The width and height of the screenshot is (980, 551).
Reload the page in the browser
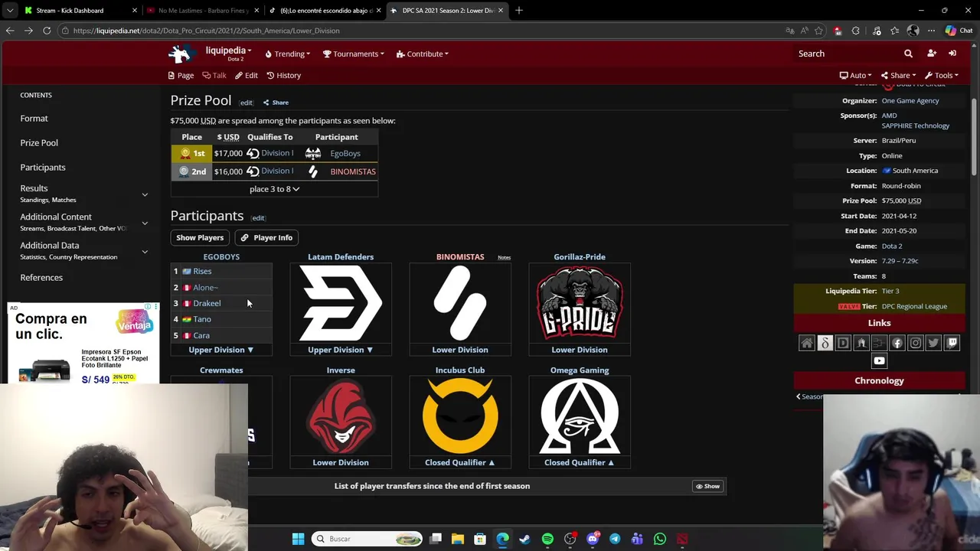click(47, 31)
